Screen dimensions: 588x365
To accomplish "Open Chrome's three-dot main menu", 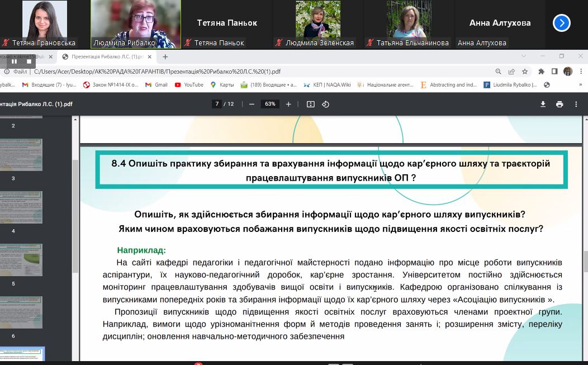I will 581,72.
